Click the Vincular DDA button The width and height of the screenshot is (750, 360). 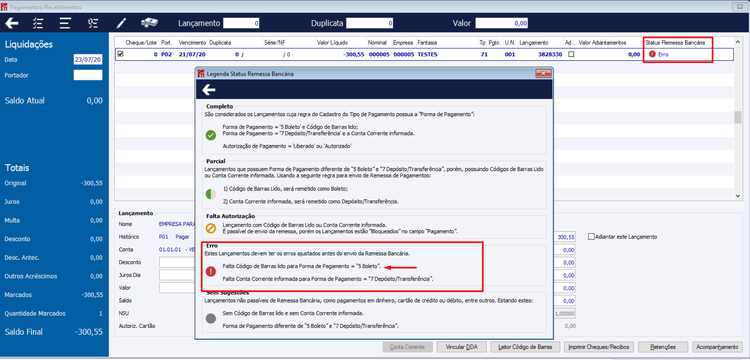coord(462,347)
